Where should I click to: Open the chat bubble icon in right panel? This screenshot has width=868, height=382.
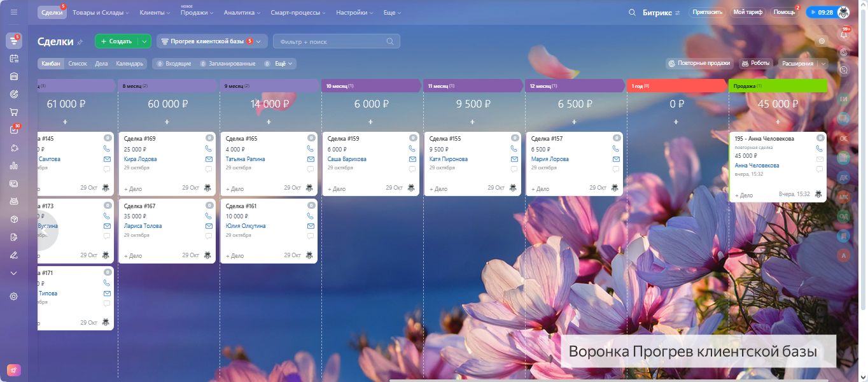click(844, 71)
